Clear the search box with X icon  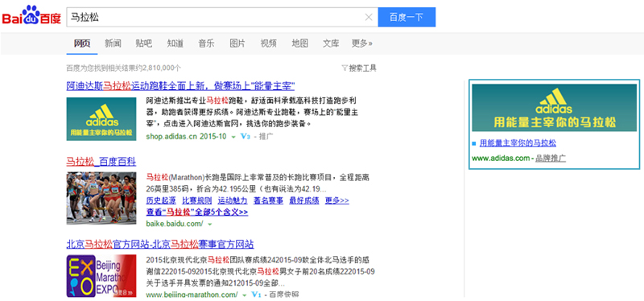coord(369,17)
